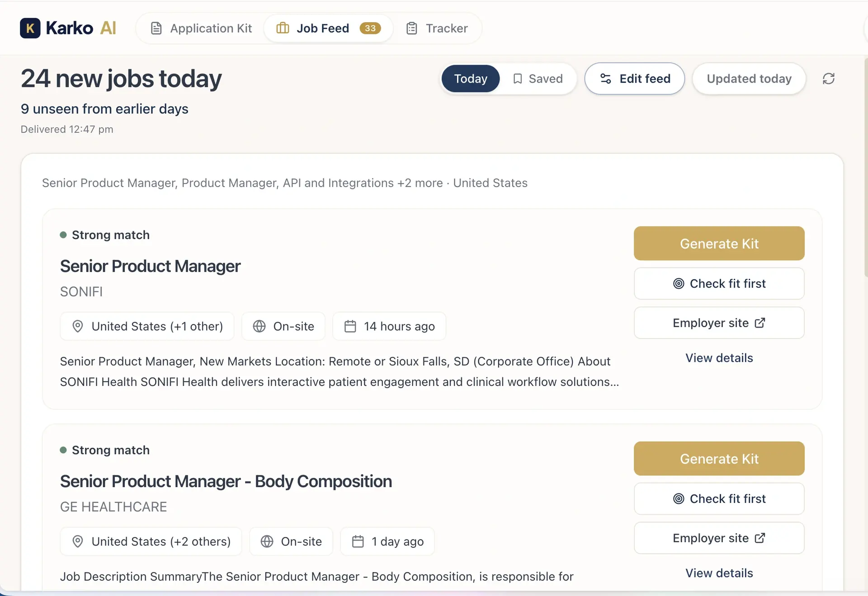868x596 pixels.
Task: Click the 9 unseen from earlier days text
Action: click(x=104, y=109)
